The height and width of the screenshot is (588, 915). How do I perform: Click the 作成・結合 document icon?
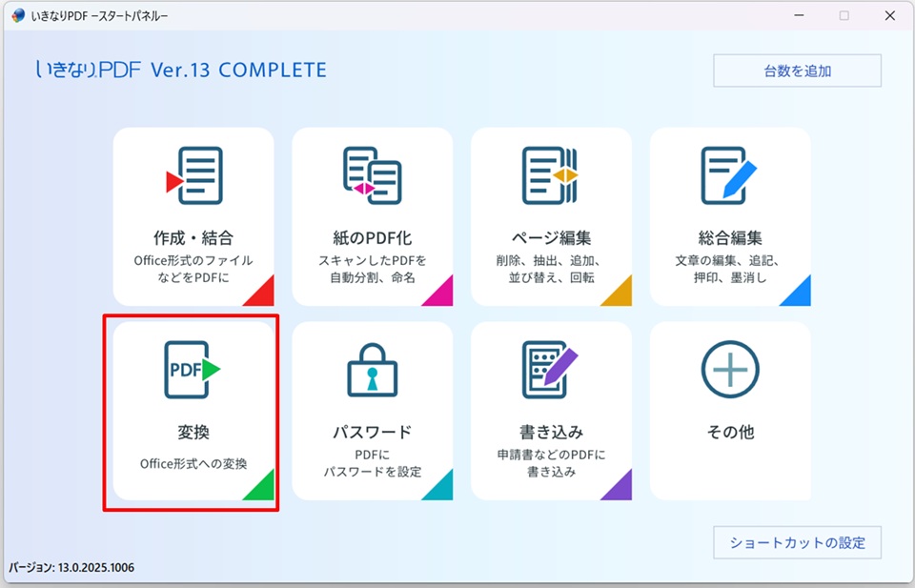coord(194,176)
